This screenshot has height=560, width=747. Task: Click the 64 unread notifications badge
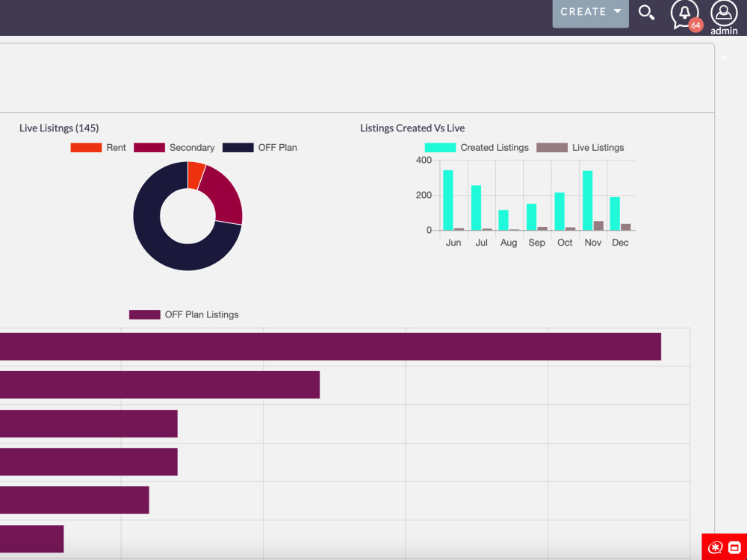coord(695,25)
